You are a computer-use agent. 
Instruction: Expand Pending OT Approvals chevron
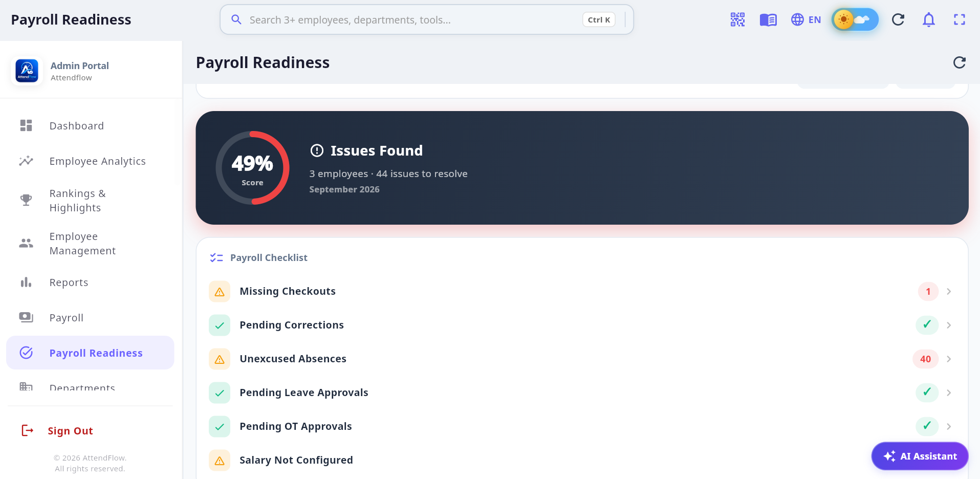tap(949, 426)
